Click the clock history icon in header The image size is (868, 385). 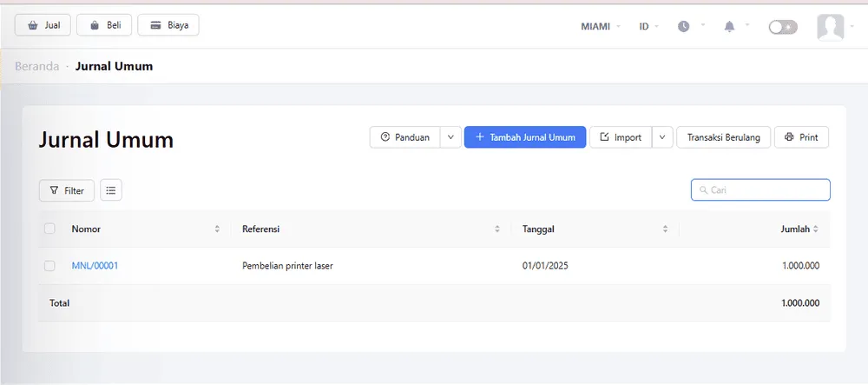click(x=684, y=26)
